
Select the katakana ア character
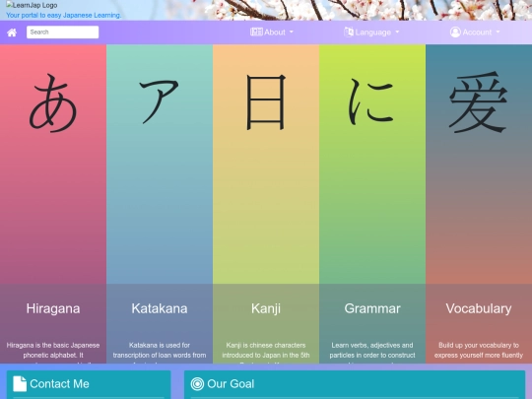coord(160,101)
